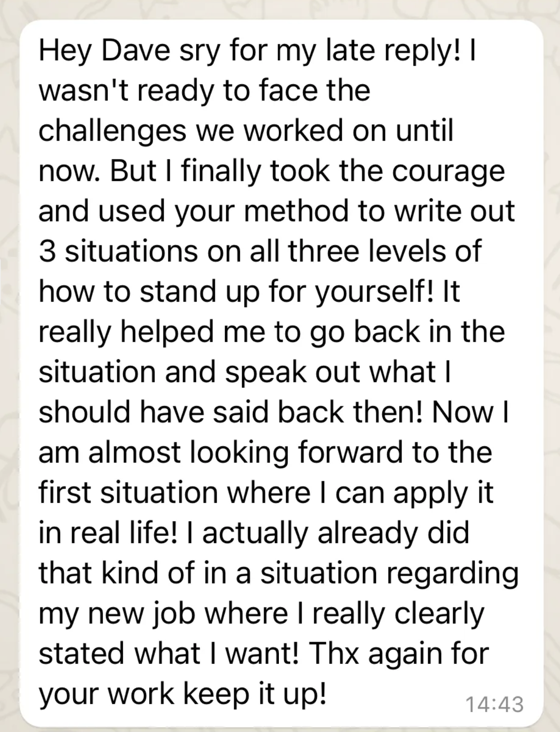Click "3 situations" in the message text

pos(118,251)
